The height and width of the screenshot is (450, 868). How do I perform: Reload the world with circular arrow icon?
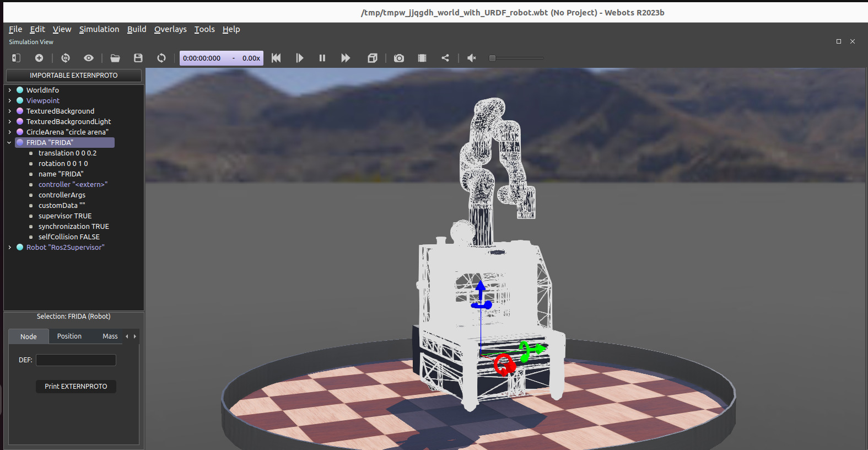pos(161,58)
